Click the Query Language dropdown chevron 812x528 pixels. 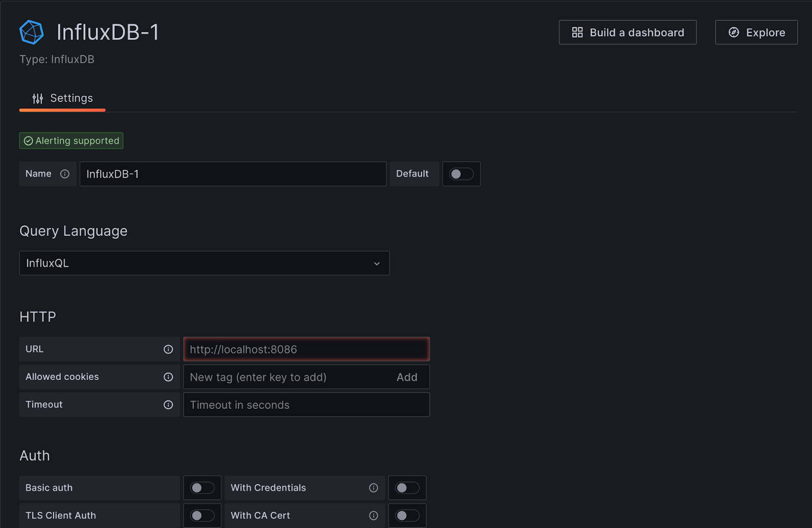point(377,264)
